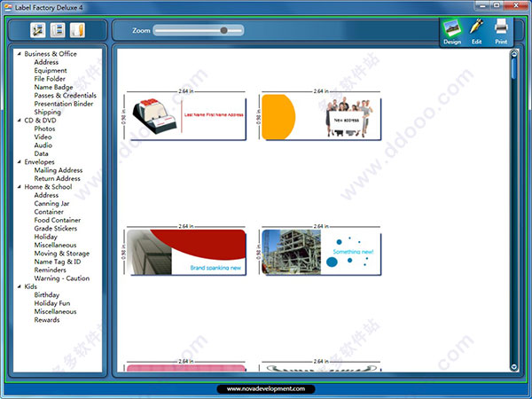Image resolution: width=532 pixels, height=399 pixels.
Task: Collapse the Kids category
Action: 20,286
